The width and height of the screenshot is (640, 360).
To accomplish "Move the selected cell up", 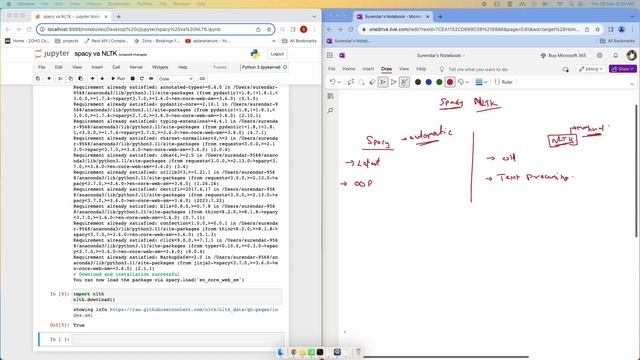I will pos(92,78).
